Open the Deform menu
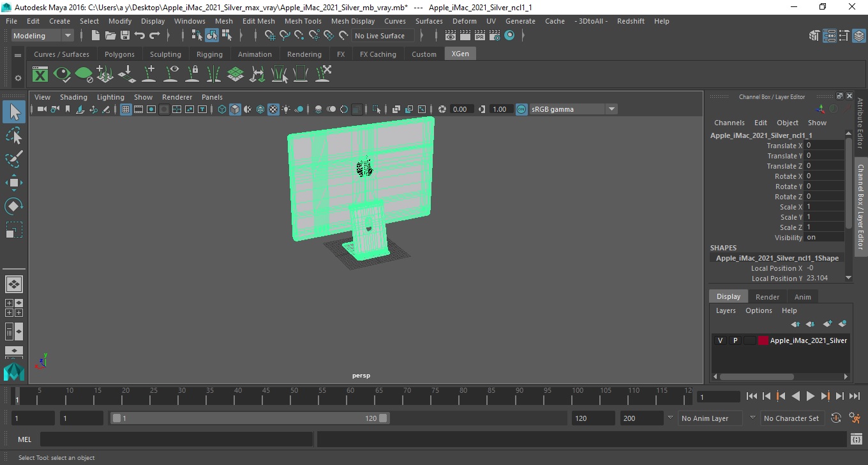This screenshot has height=465, width=868. (464, 21)
